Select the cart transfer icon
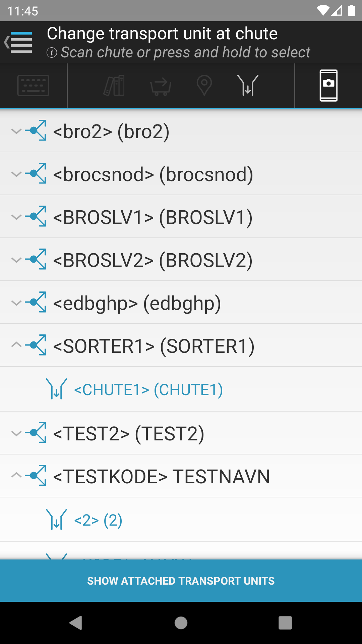The width and height of the screenshot is (362, 644). pos(161,86)
